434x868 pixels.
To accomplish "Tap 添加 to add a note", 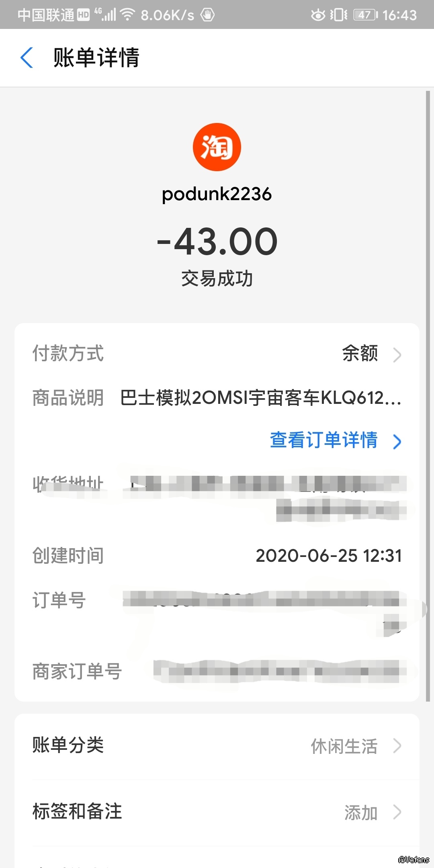I will pyautogui.click(x=360, y=813).
